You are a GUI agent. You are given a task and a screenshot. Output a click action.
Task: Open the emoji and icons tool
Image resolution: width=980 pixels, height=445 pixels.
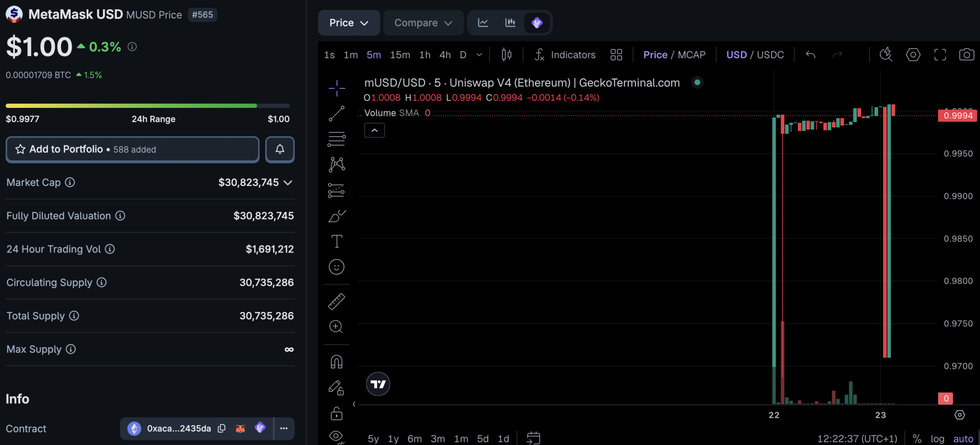point(336,267)
